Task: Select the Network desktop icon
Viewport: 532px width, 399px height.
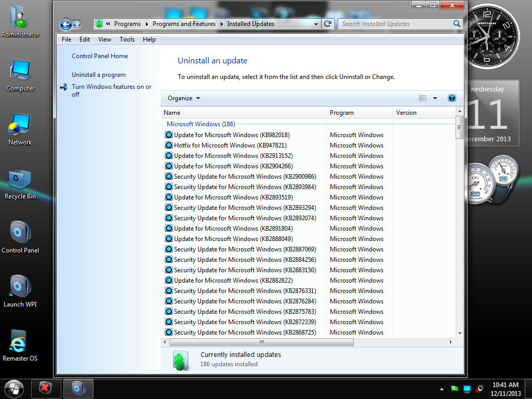Action: pyautogui.click(x=20, y=129)
